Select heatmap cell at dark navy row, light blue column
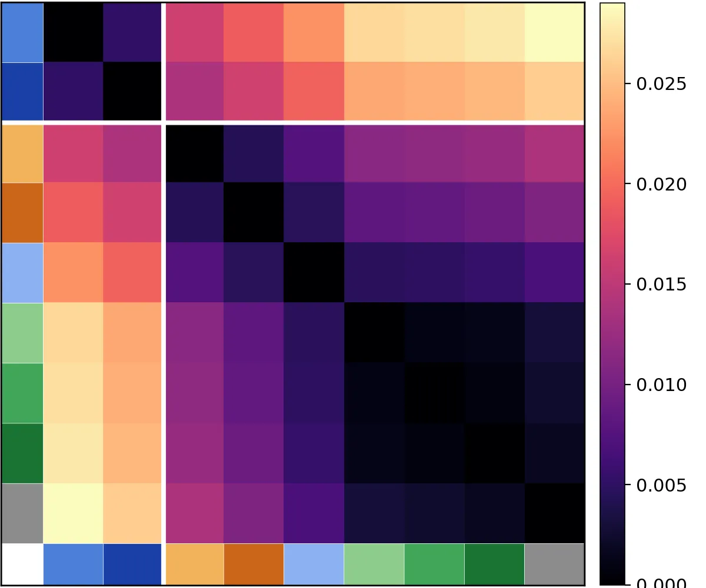This screenshot has height=588, width=706. tap(314, 92)
